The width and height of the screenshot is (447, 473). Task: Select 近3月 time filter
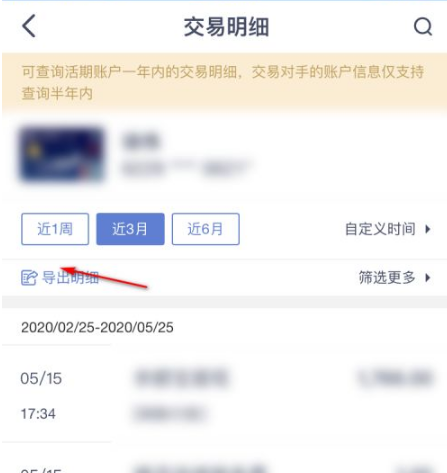pos(130,229)
